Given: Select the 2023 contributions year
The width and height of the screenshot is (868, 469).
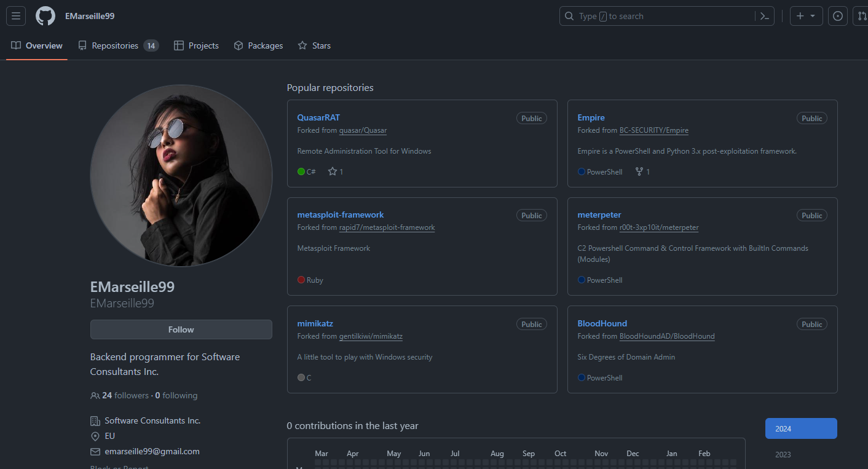Looking at the screenshot, I should coord(783,455).
